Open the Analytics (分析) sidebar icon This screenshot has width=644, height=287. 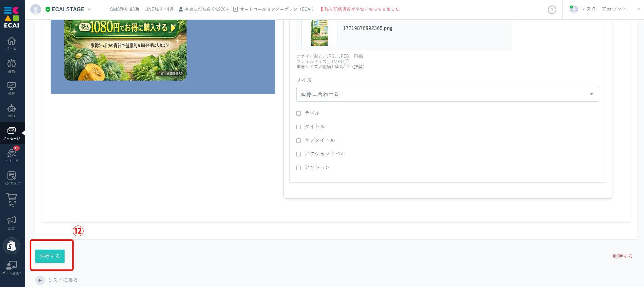coord(12,88)
